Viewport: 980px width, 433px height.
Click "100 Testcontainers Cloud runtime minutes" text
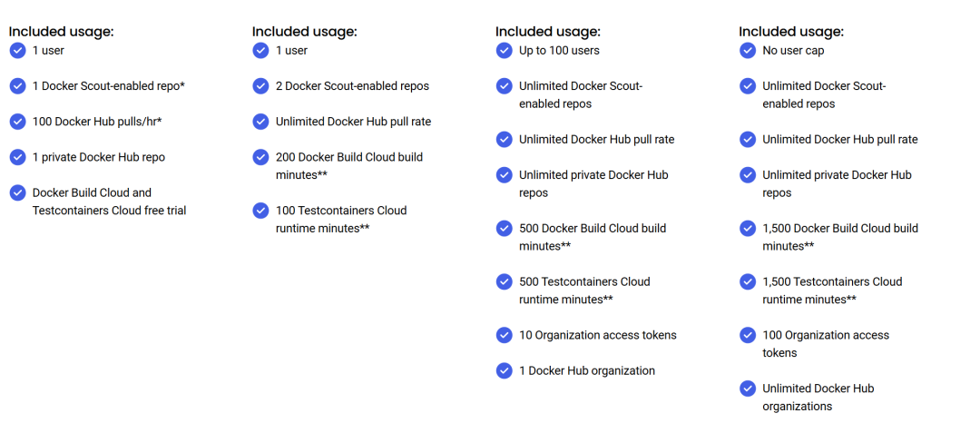[x=341, y=219]
